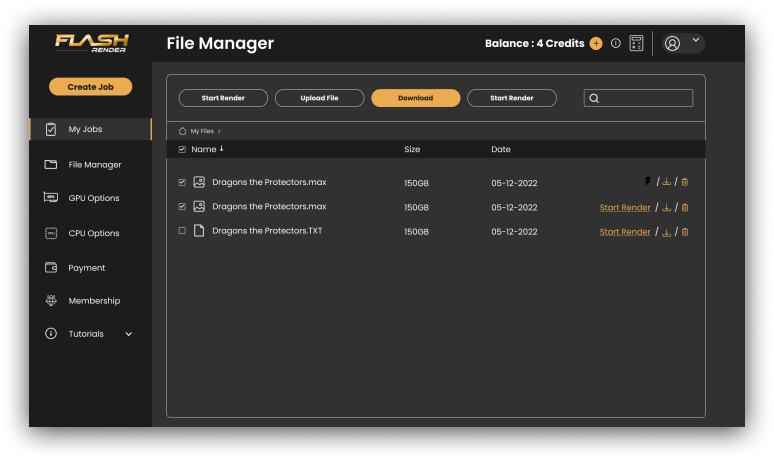The width and height of the screenshot is (774, 460).
Task: Click the add credits plus icon
Action: (x=596, y=44)
